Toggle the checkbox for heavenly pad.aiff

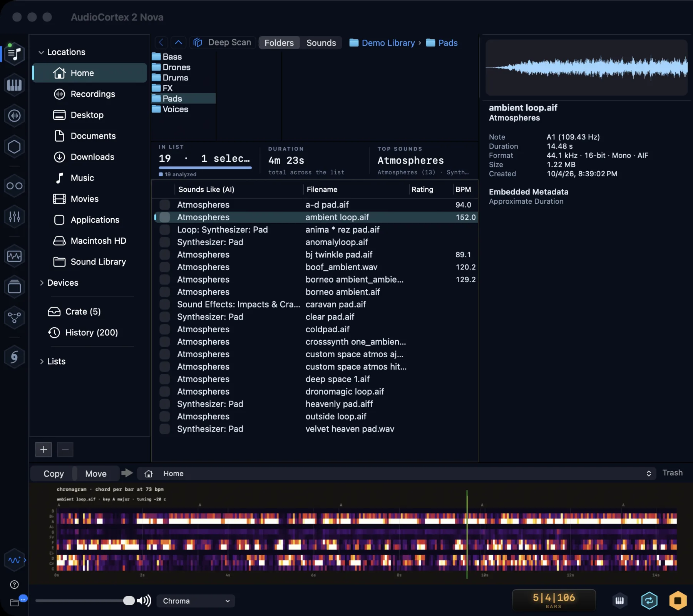click(x=165, y=404)
